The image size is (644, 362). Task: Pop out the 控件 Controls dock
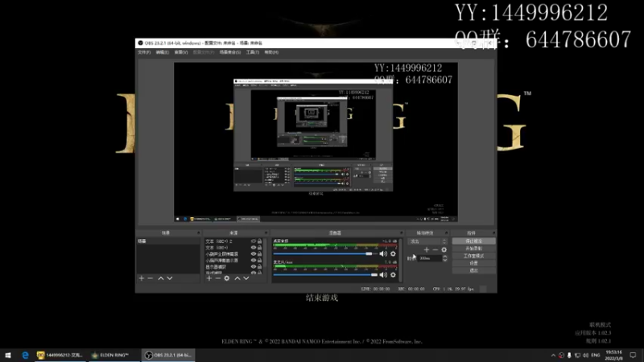pyautogui.click(x=493, y=232)
